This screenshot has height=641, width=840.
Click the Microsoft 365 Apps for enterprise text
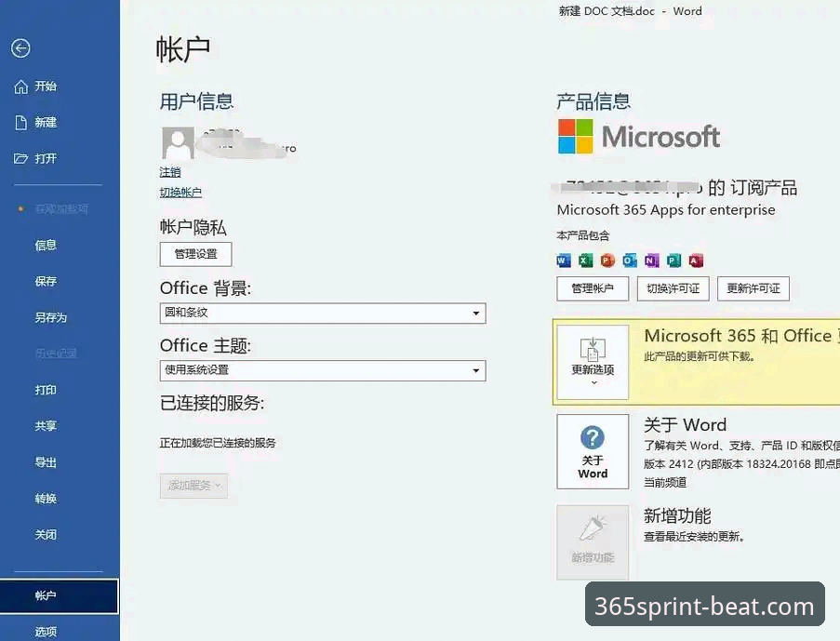click(x=666, y=209)
